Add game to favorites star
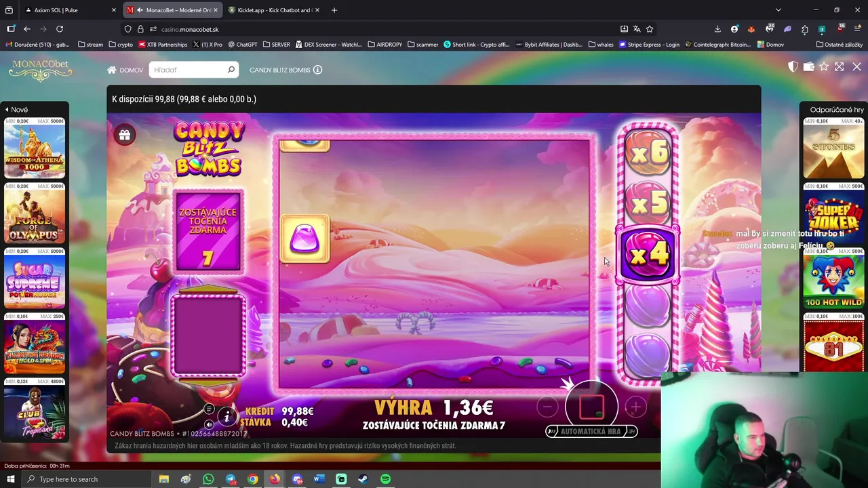This screenshot has width=868, height=488. coord(824,66)
